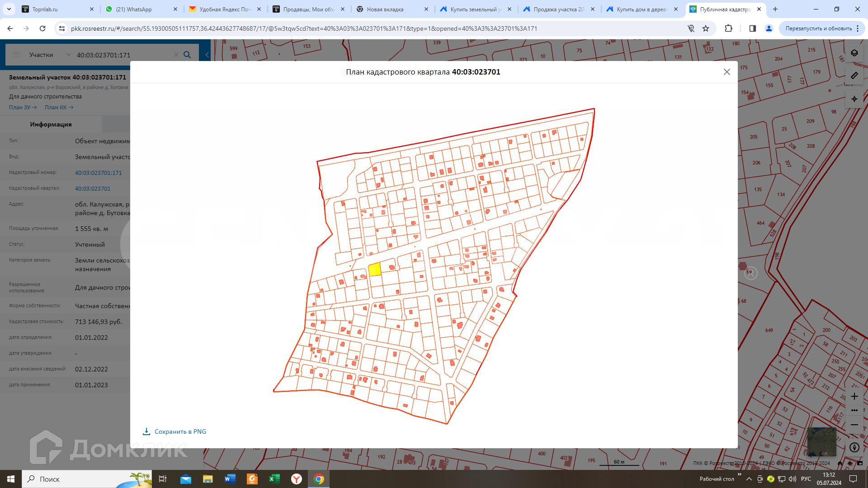
Task: Open the browser tab list dropdown
Action: click(x=9, y=9)
